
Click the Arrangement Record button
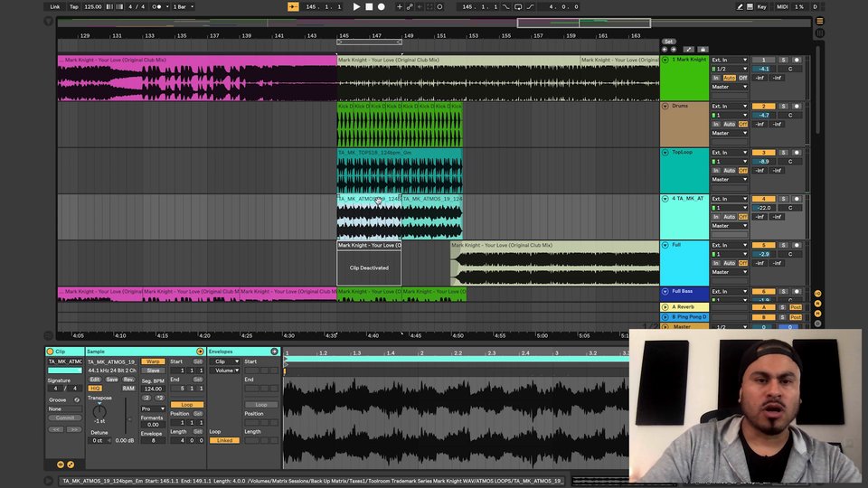click(382, 6)
